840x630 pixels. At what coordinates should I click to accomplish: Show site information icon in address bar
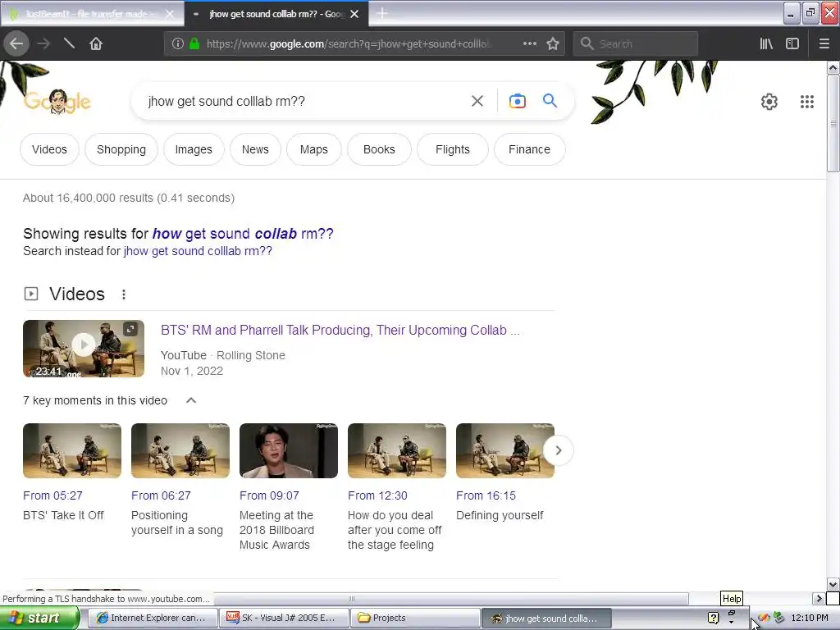tap(178, 44)
